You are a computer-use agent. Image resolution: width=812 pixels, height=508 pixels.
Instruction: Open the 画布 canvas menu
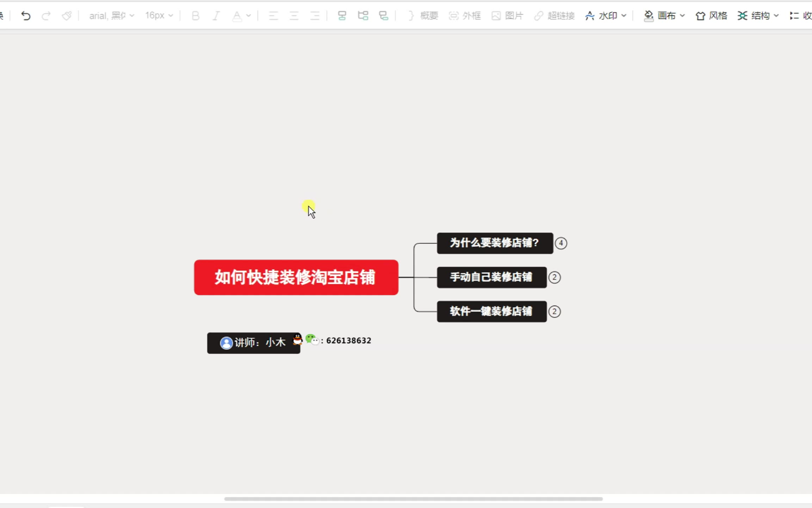[664, 16]
